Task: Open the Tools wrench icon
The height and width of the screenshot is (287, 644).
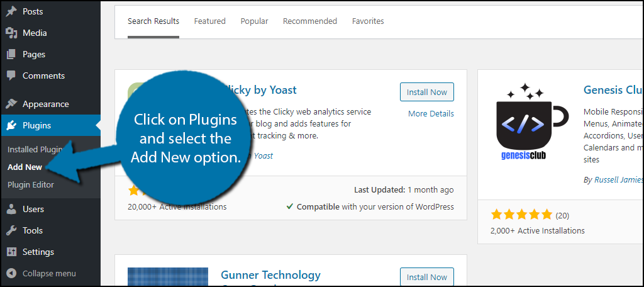Action: click(x=11, y=230)
